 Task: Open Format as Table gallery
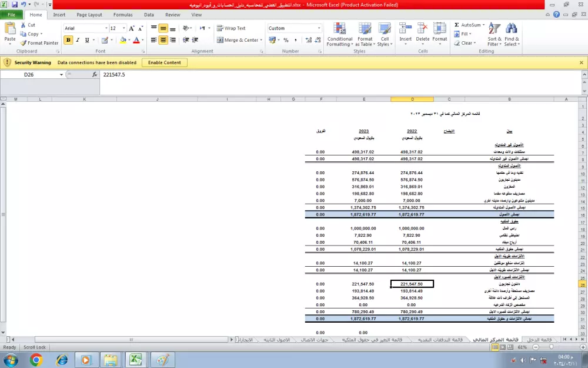[x=365, y=34]
